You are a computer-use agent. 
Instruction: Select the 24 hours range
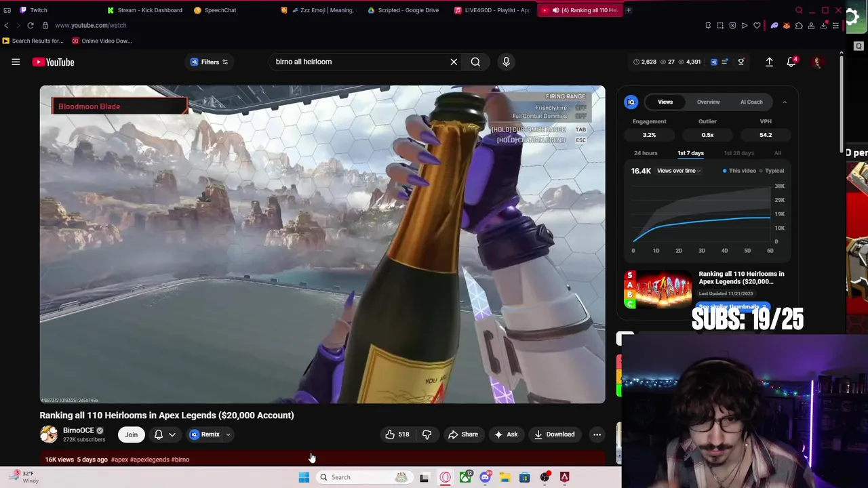coord(646,153)
